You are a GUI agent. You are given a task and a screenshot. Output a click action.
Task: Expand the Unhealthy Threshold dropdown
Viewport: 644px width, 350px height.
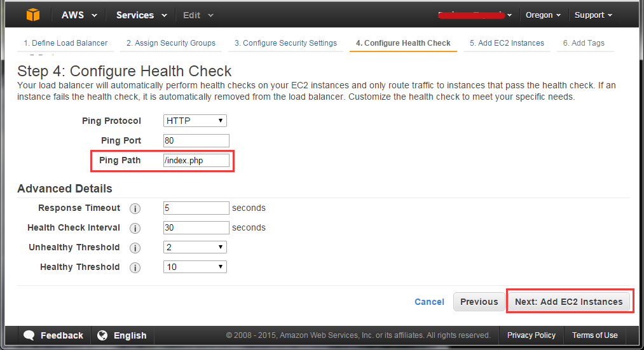[195, 247]
